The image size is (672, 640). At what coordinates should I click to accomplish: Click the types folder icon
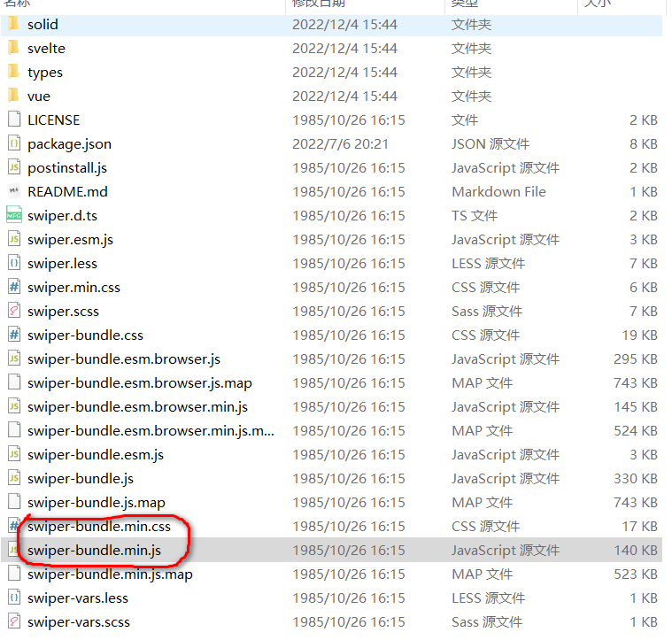tap(13, 72)
